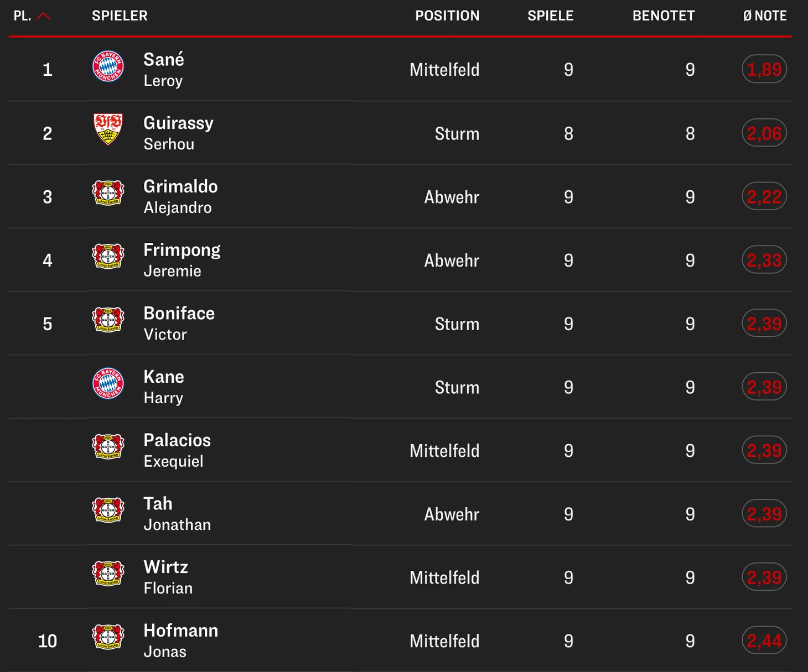Open Boniface Victor player link
This screenshot has height=672, width=808.
(x=179, y=323)
